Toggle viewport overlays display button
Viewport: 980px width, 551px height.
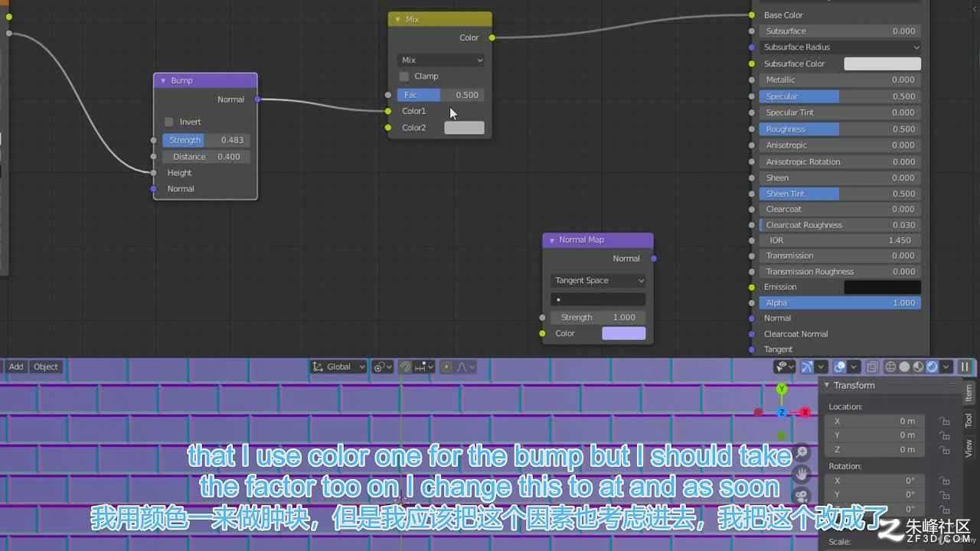840,367
